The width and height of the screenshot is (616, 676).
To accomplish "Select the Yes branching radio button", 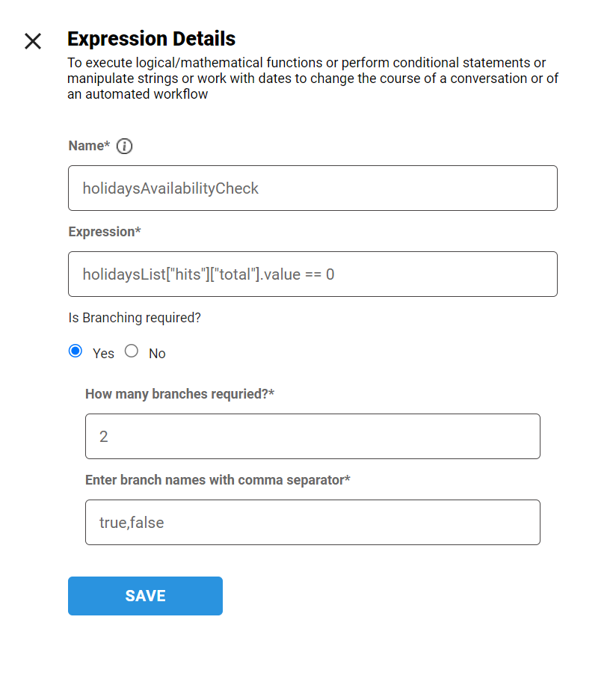I will pyautogui.click(x=76, y=351).
